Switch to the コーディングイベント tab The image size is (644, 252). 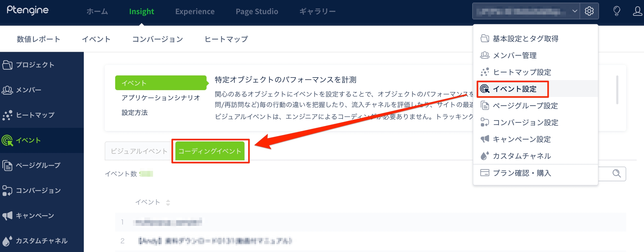(210, 151)
